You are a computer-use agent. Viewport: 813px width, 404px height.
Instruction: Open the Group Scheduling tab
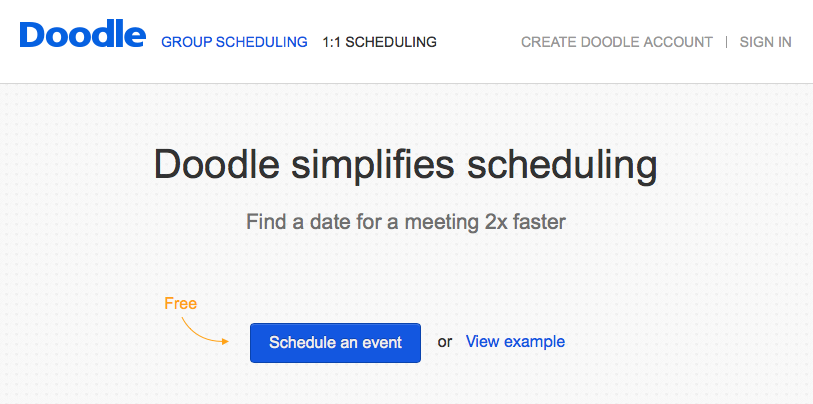click(234, 42)
